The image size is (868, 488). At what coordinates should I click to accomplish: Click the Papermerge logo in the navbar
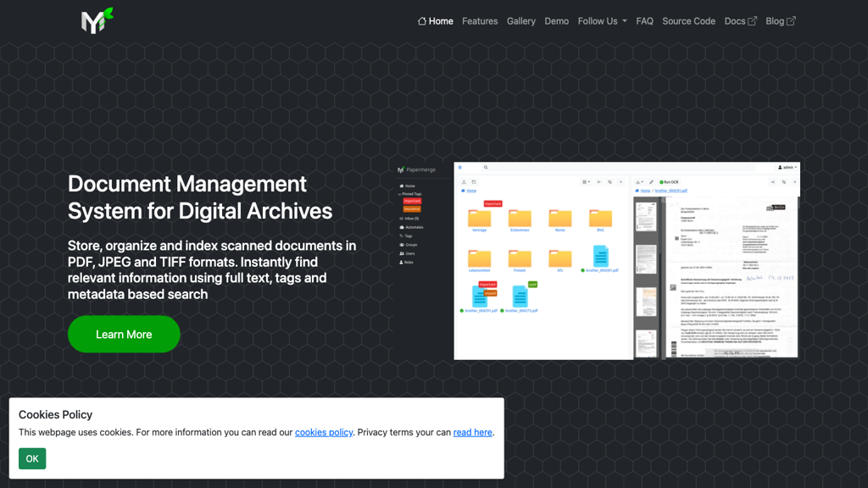[97, 21]
